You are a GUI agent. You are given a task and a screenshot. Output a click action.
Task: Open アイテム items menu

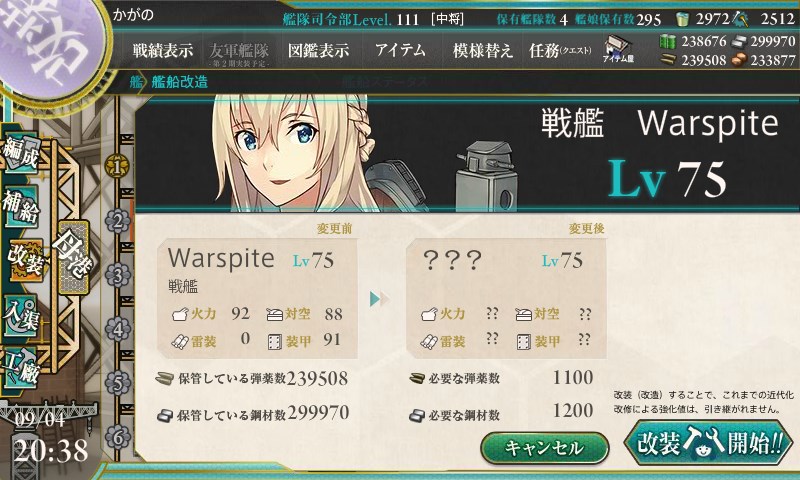click(x=401, y=50)
